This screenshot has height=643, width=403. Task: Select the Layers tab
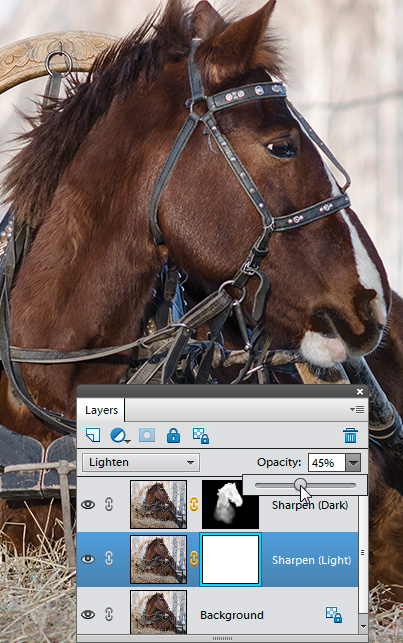click(101, 410)
